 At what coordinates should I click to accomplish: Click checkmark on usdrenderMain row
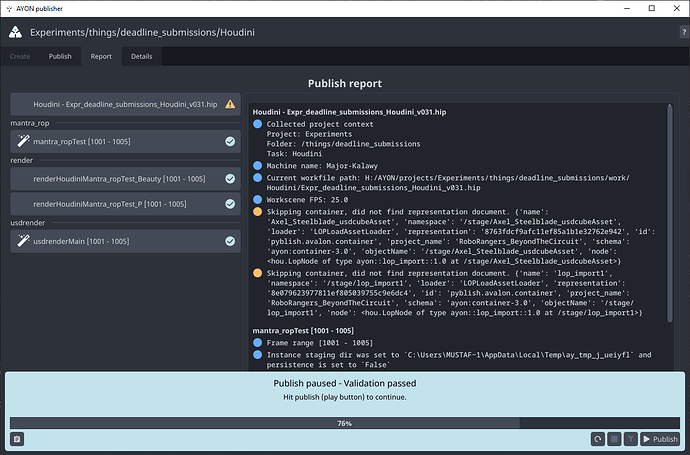230,241
